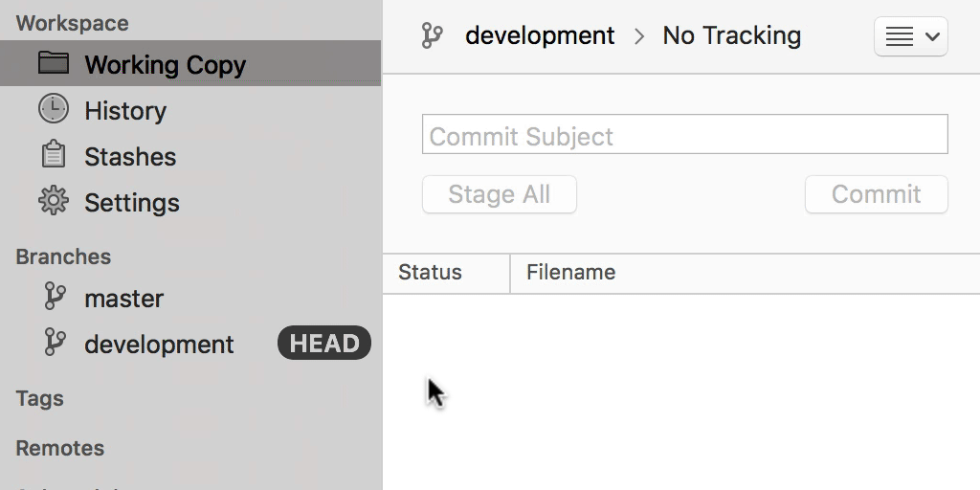Image resolution: width=980 pixels, height=490 pixels.
Task: Click the HEAD badge on development
Action: click(x=324, y=344)
